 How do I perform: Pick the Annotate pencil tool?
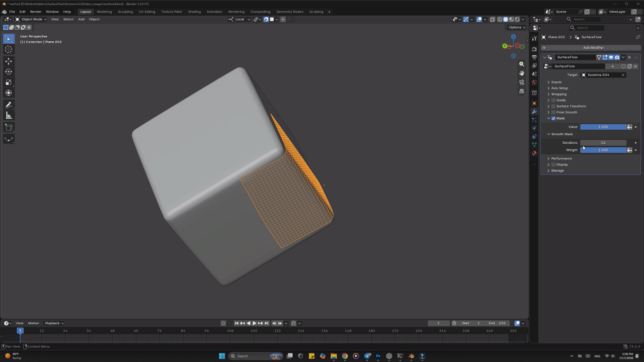pyautogui.click(x=9, y=105)
